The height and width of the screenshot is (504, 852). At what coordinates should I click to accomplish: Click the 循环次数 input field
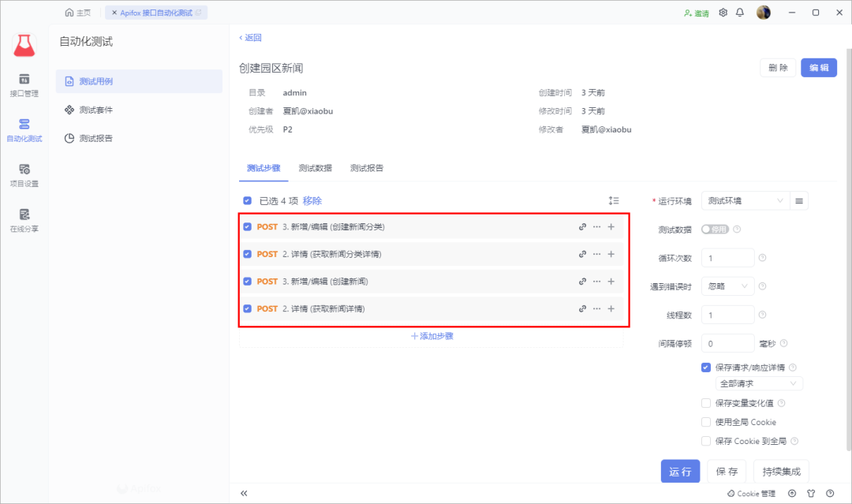point(727,257)
